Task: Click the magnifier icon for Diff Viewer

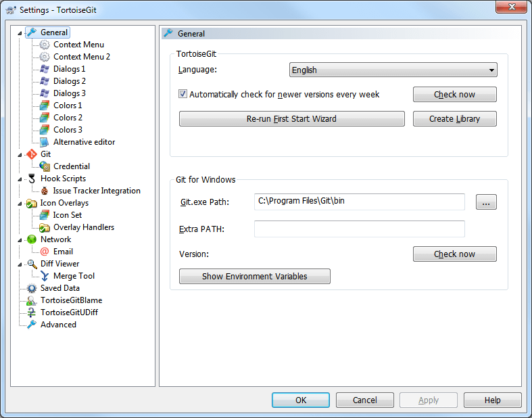Action: [32, 264]
